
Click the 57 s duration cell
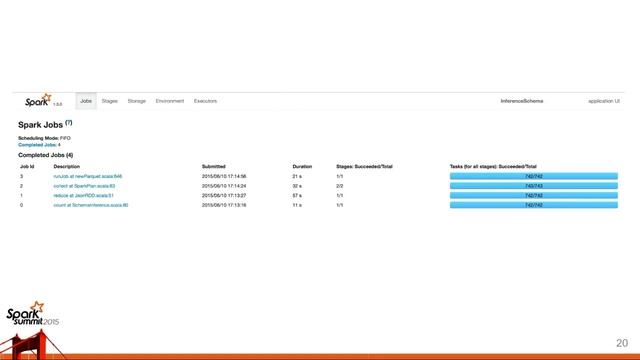click(x=297, y=196)
